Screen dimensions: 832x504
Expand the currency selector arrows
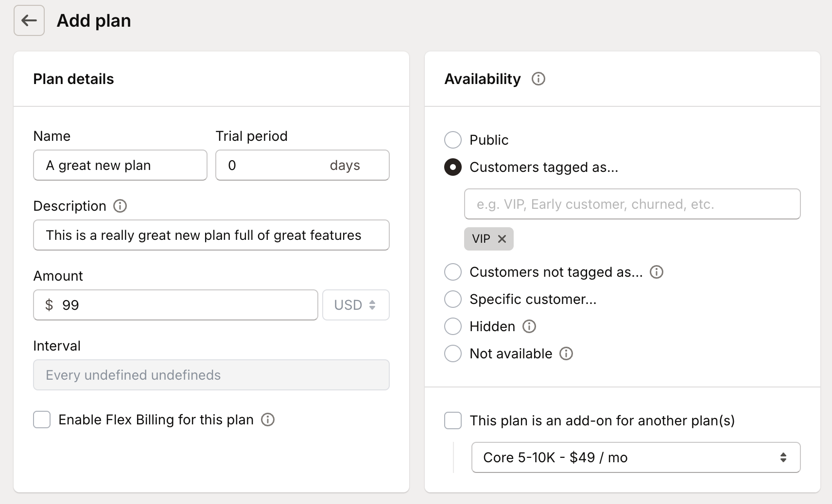click(372, 305)
